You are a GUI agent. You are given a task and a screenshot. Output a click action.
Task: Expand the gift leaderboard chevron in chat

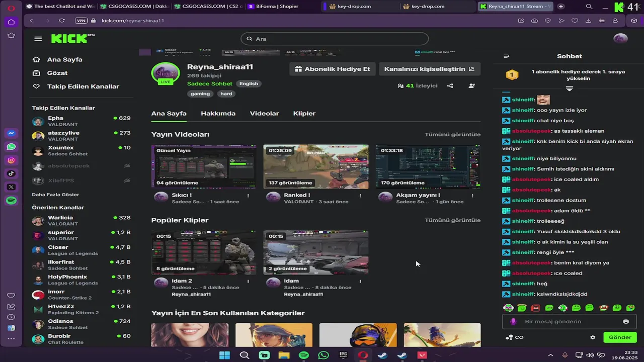tap(570, 88)
